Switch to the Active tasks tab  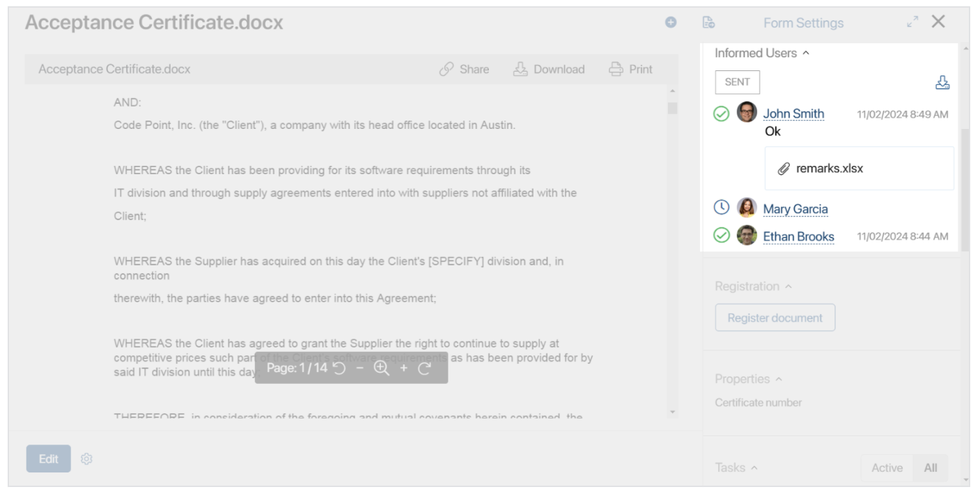(x=887, y=468)
